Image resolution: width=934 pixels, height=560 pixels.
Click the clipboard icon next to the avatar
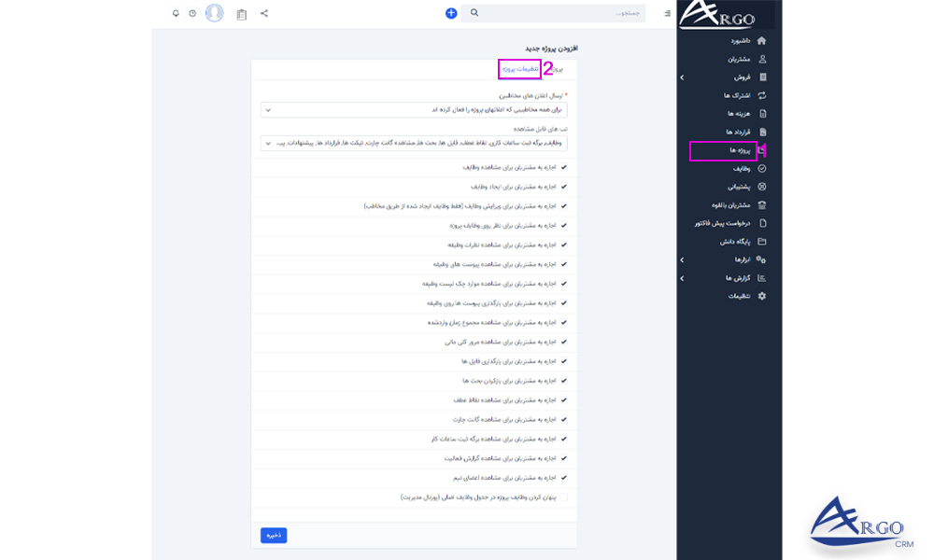240,13
